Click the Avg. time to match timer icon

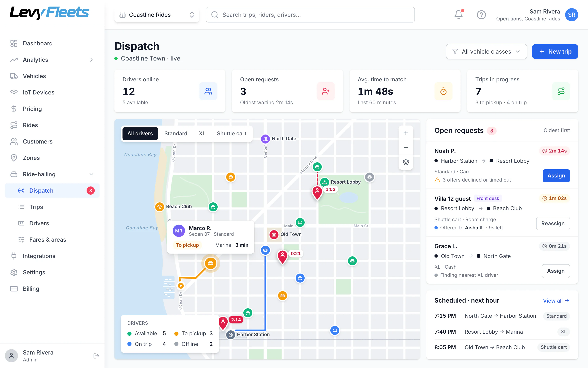[443, 91]
